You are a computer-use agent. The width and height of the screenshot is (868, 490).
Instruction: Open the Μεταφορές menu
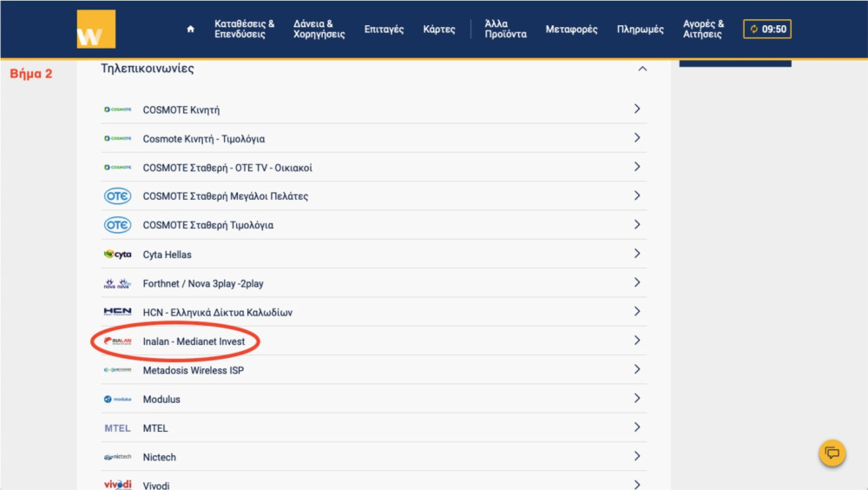(x=571, y=29)
